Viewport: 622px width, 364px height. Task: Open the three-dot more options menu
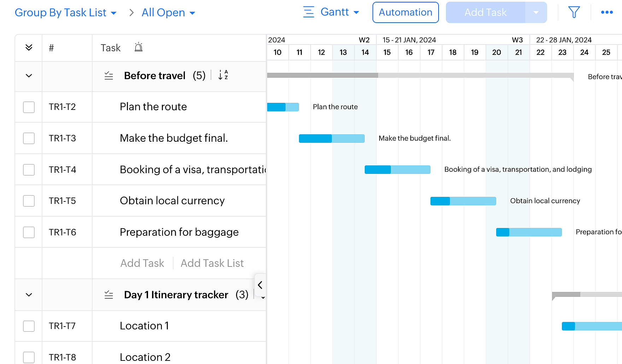tap(607, 12)
